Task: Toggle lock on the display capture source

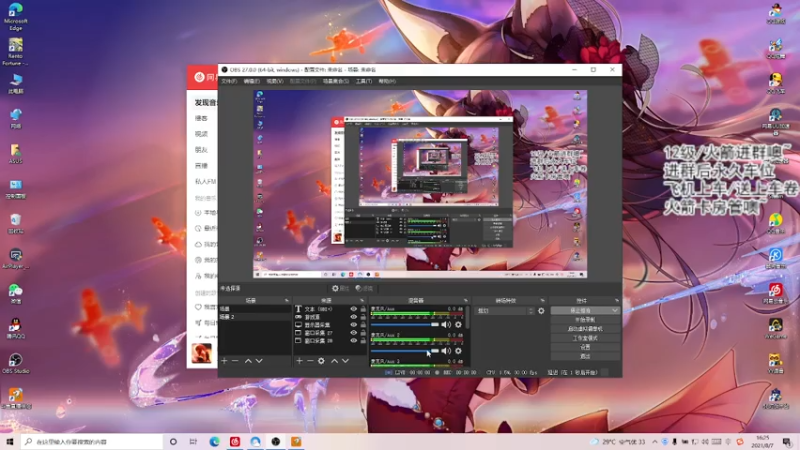Action: [x=363, y=324]
